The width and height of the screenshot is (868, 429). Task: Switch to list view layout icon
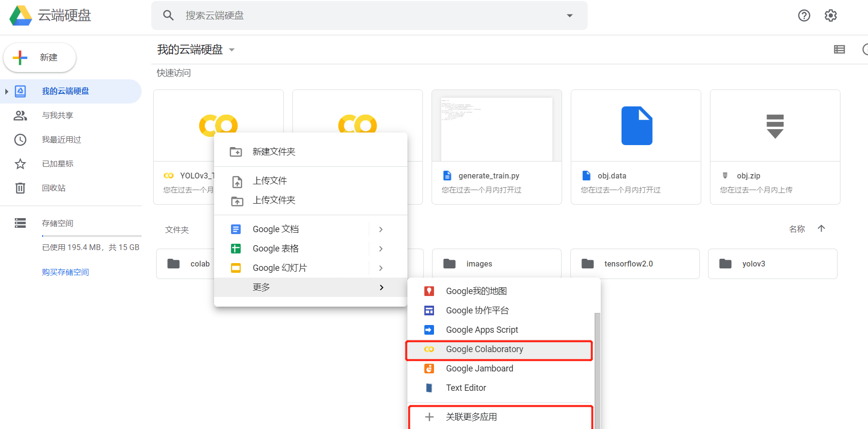point(839,49)
